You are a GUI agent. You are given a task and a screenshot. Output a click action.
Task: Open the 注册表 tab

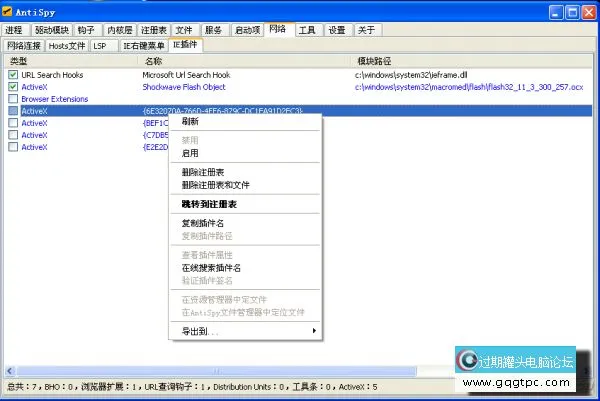coord(153,30)
